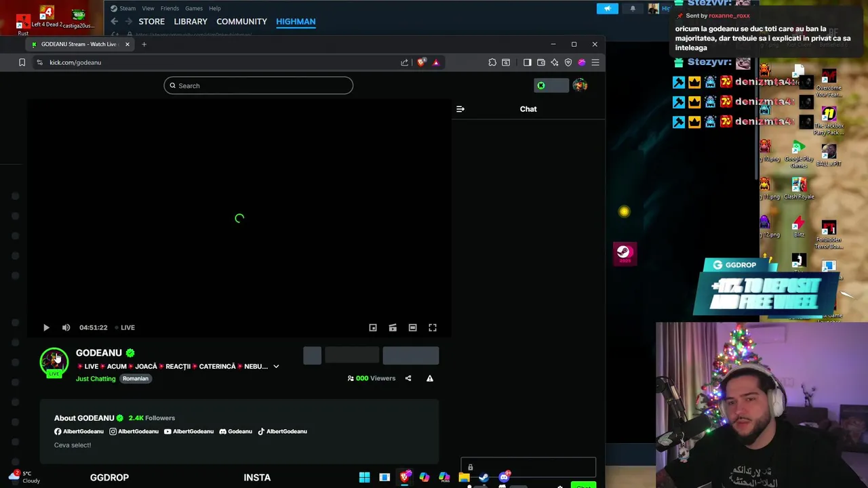The height and width of the screenshot is (488, 868).
Task: Open the weather widget showing 5°C Cloudy
Action: (23, 476)
